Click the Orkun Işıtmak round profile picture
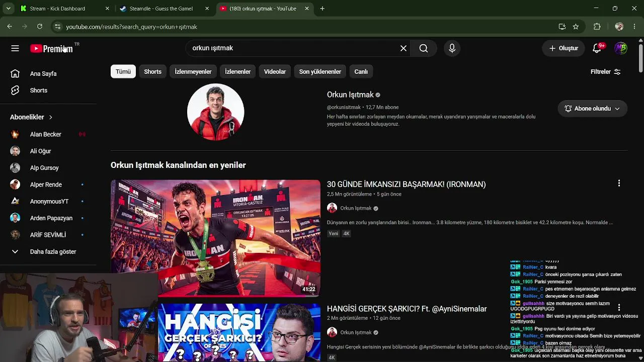This screenshot has height=362, width=644. [x=215, y=112]
